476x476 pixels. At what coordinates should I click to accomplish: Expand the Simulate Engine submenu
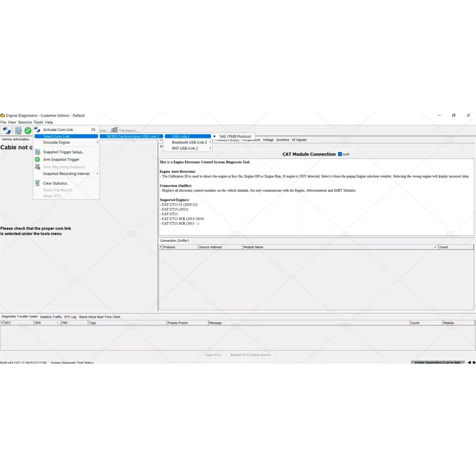tap(67, 142)
